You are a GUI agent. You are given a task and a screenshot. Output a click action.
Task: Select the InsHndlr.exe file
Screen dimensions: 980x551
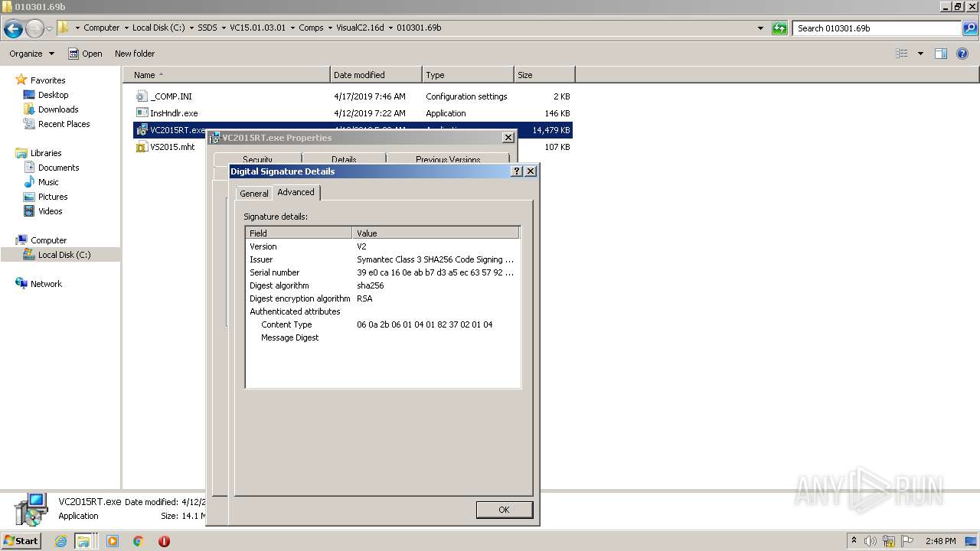point(352,113)
